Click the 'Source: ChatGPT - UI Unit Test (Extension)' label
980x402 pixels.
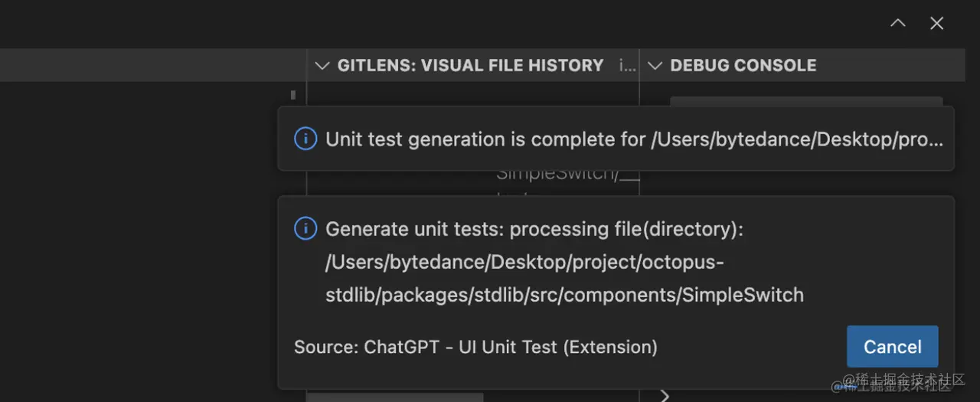(475, 347)
